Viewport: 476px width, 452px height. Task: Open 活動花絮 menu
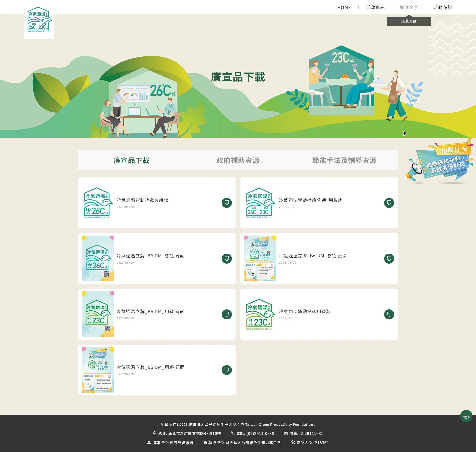[443, 8]
